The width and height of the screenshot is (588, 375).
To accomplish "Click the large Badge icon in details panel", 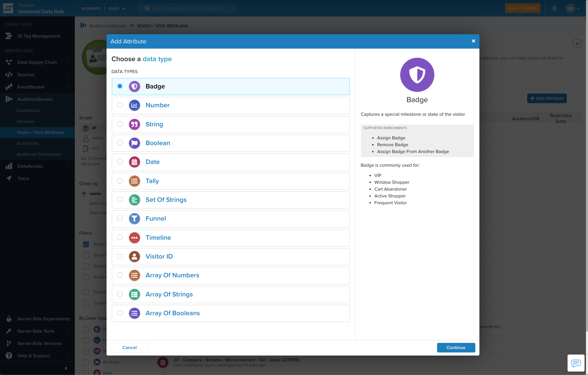I will tap(417, 75).
